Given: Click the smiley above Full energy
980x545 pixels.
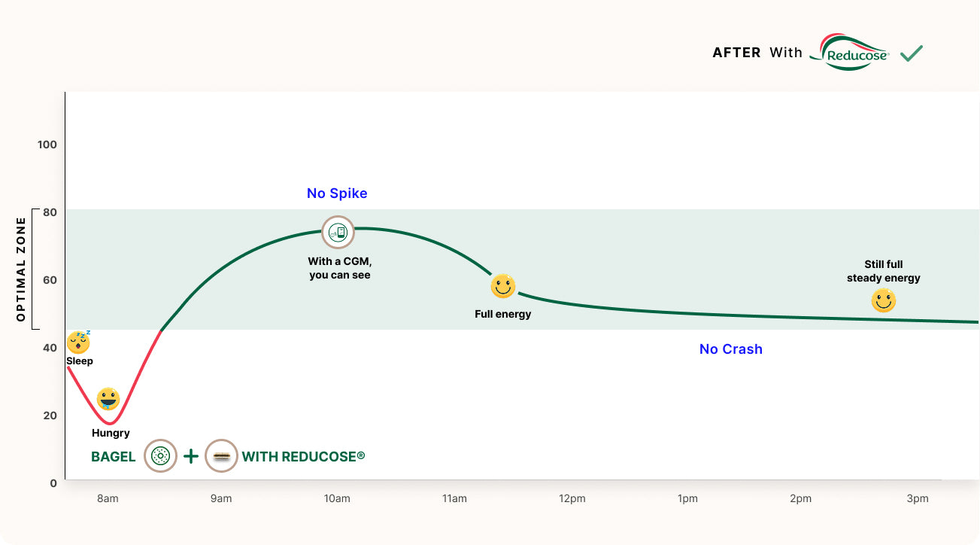Looking at the screenshot, I should (503, 286).
